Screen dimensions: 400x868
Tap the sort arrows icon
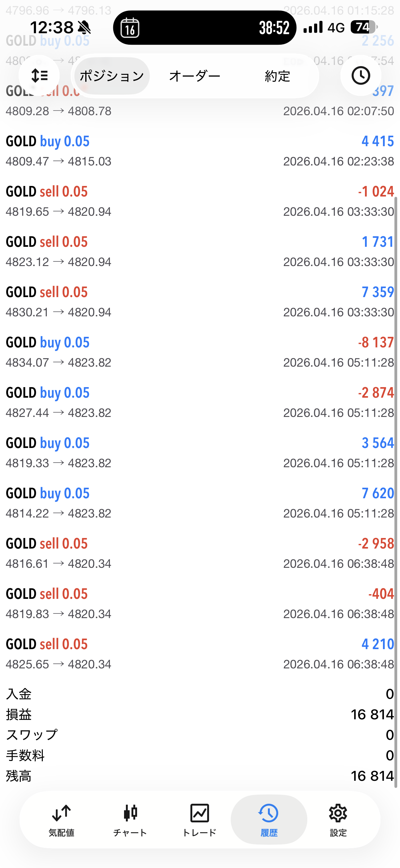tap(39, 75)
